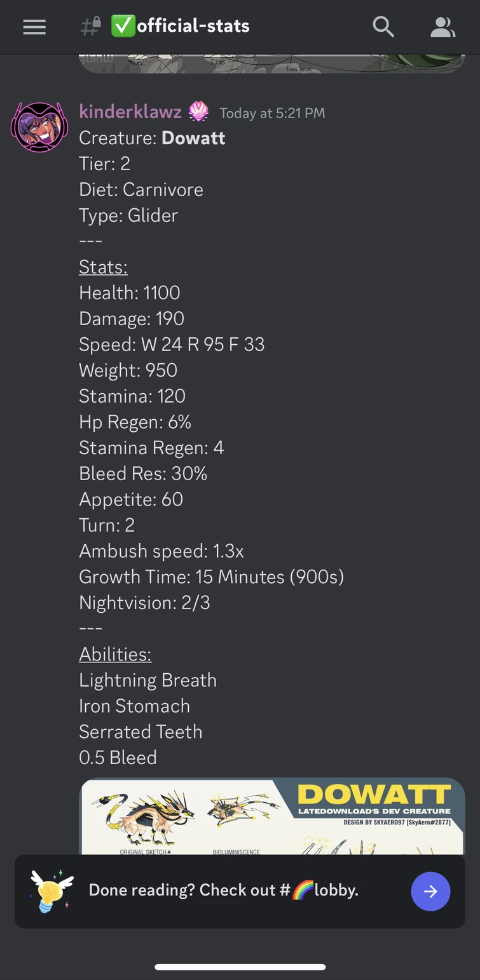Image resolution: width=480 pixels, height=980 pixels.
Task: Tap the rainbow emoji before lobby
Action: [303, 890]
